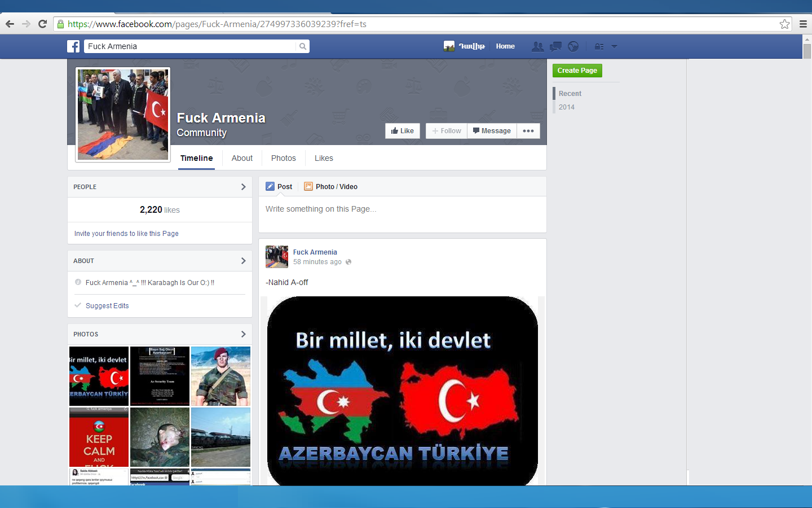The height and width of the screenshot is (508, 812).
Task: Click the browser forward arrow
Action: coord(26,24)
